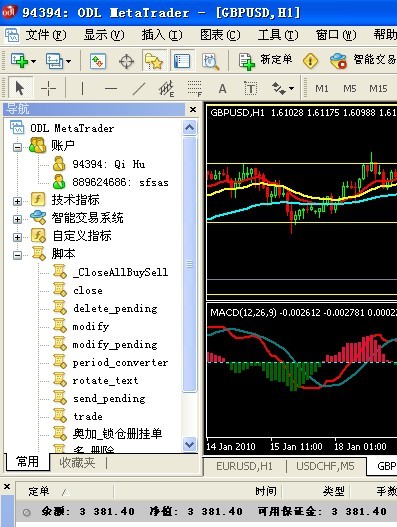
Task: Switch to the 收藏夹 tab
Action: (77, 463)
